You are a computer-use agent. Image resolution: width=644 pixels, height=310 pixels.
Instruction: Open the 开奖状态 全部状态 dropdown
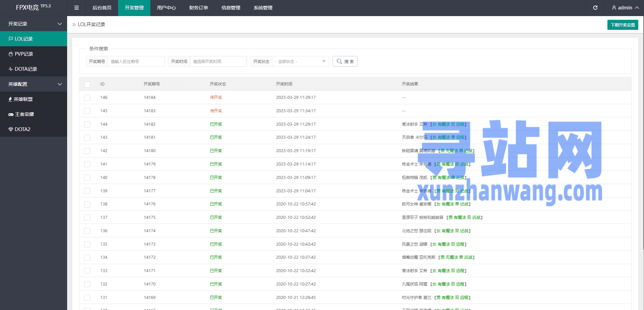[x=300, y=61]
